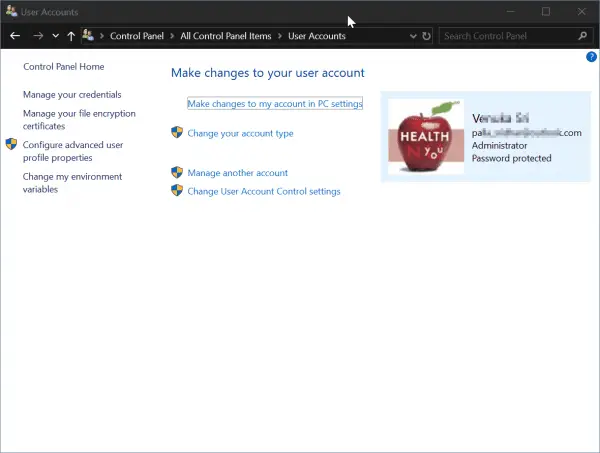The width and height of the screenshot is (600, 453).
Task: Go back using the Back arrow
Action: 15,36
